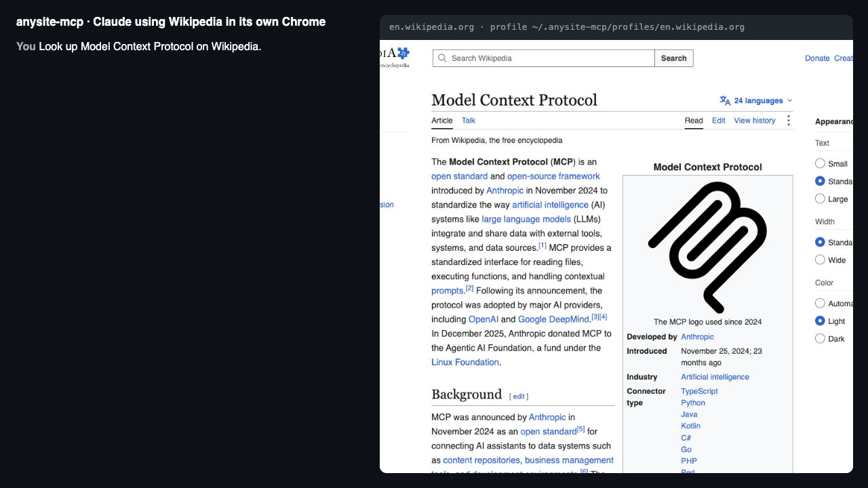Select Standard text size radio

click(820, 181)
